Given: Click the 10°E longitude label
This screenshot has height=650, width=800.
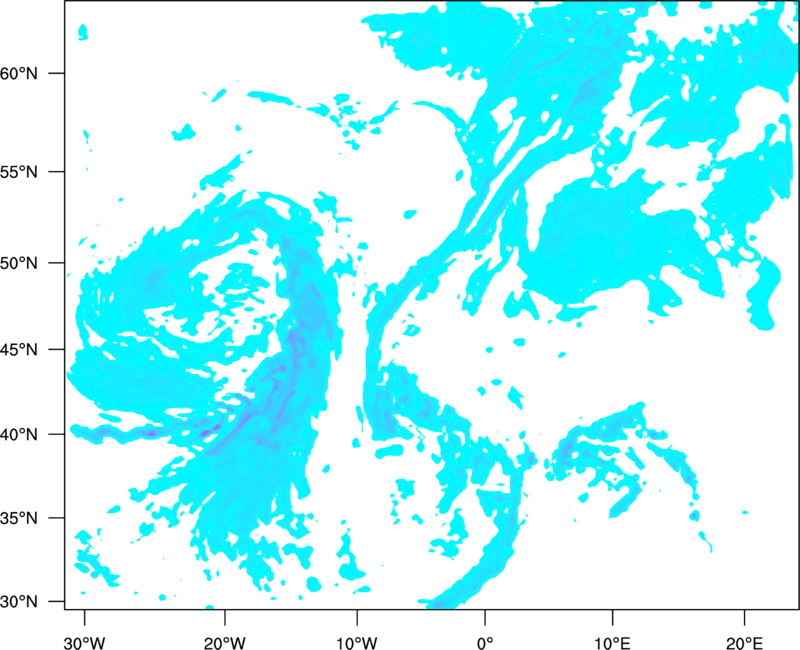Looking at the screenshot, I should pyautogui.click(x=612, y=643).
